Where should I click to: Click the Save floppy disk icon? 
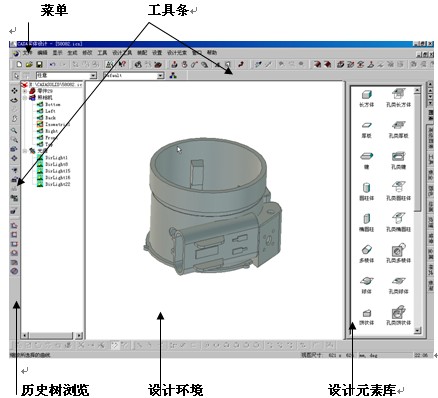pos(39,64)
